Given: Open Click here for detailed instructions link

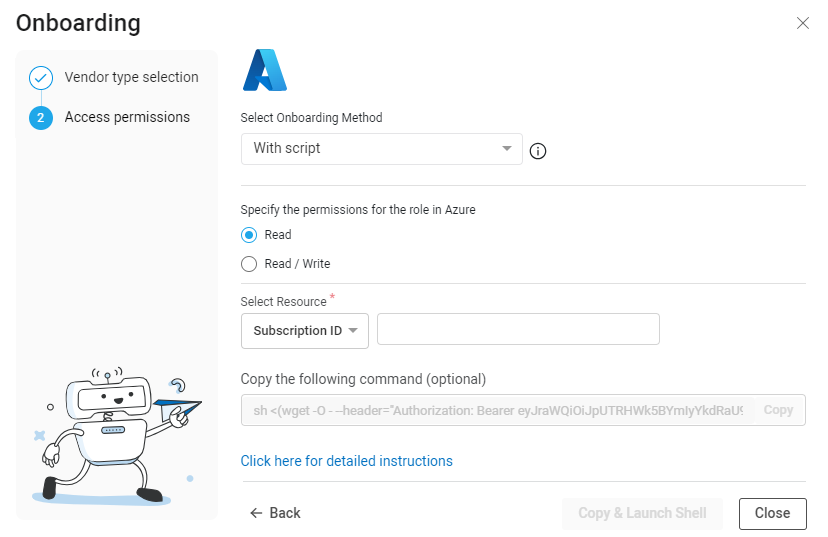Looking at the screenshot, I should pyautogui.click(x=346, y=461).
